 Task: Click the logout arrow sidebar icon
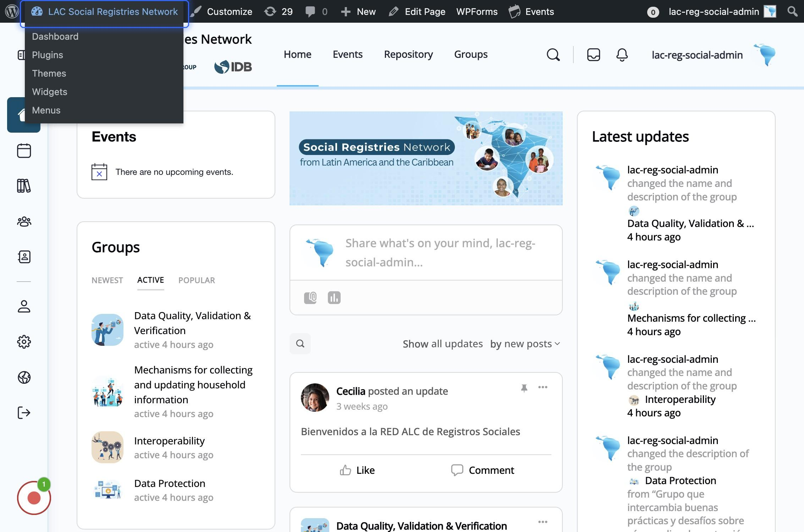pos(24,412)
